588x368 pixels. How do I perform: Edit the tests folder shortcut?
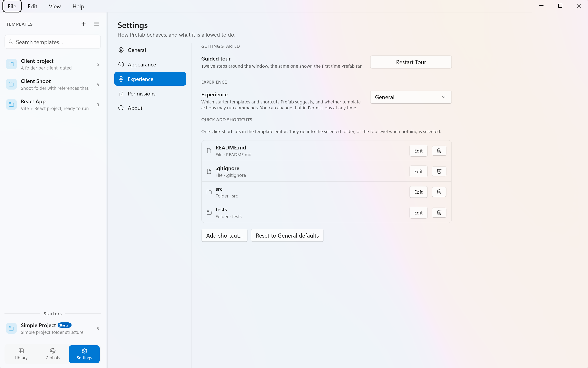click(x=418, y=213)
